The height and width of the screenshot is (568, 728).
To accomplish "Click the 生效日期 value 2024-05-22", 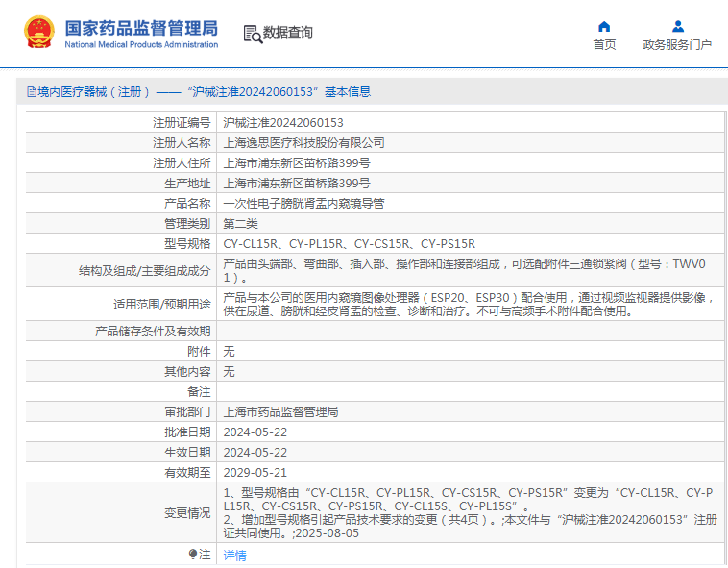I will pos(255,453).
